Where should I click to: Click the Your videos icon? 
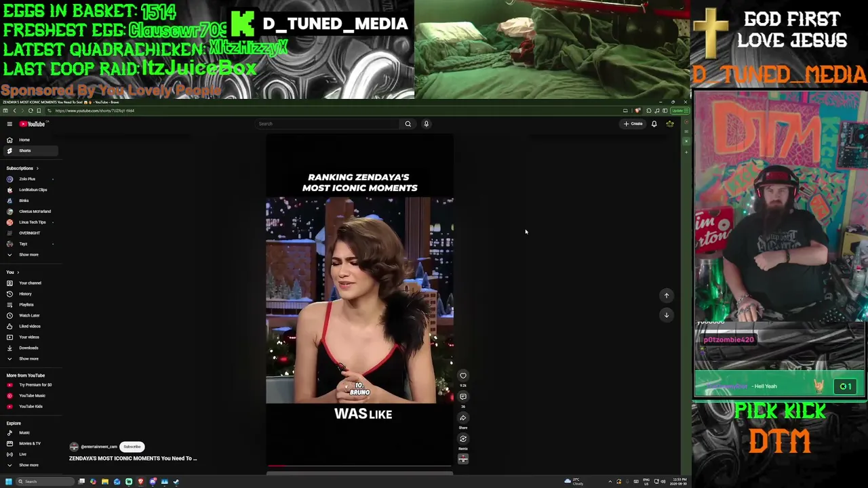[9, 338]
